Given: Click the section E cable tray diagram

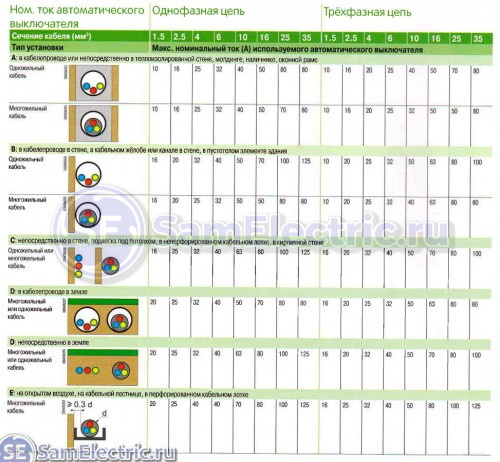Looking at the screenshot, I should 87,424.
